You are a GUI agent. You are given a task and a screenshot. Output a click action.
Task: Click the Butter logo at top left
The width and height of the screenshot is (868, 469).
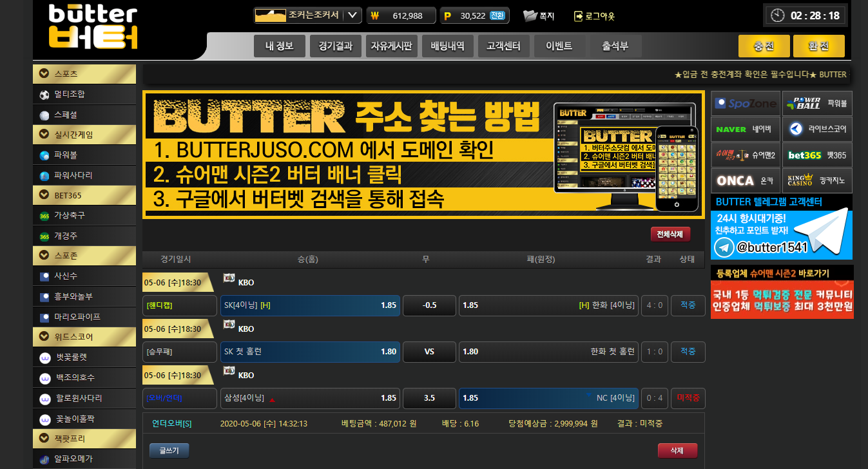[94, 27]
